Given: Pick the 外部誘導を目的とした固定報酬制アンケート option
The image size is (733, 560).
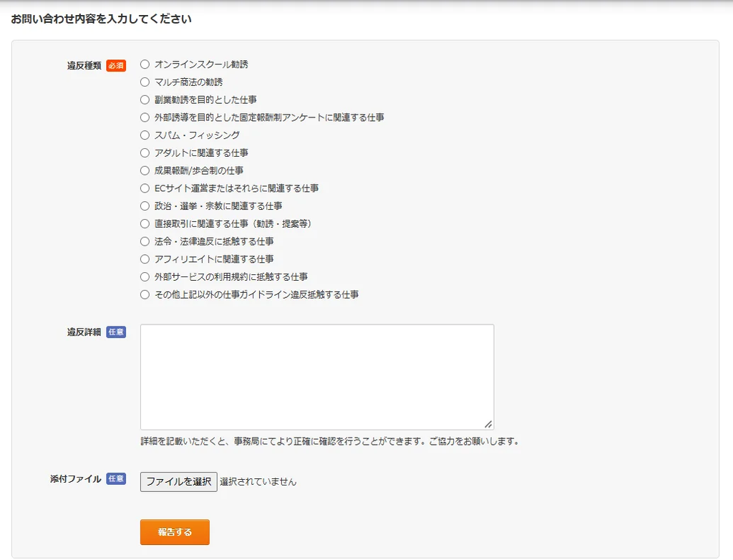Looking at the screenshot, I should click(x=145, y=117).
